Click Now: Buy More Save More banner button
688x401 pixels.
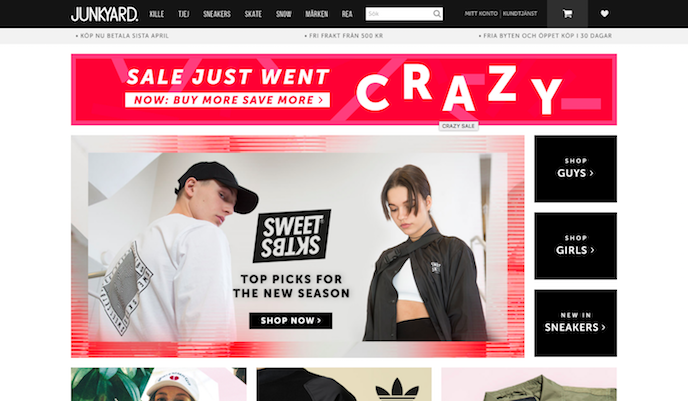click(x=227, y=100)
